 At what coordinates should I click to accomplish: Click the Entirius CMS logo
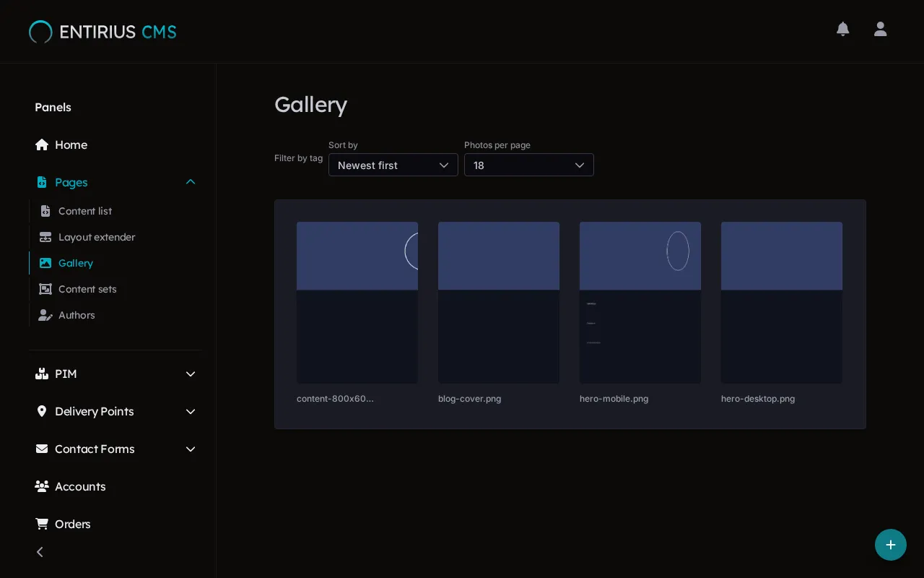[103, 32]
